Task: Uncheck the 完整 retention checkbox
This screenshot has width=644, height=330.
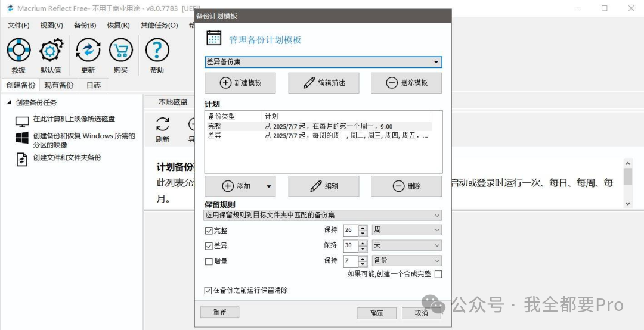Action: coord(209,231)
